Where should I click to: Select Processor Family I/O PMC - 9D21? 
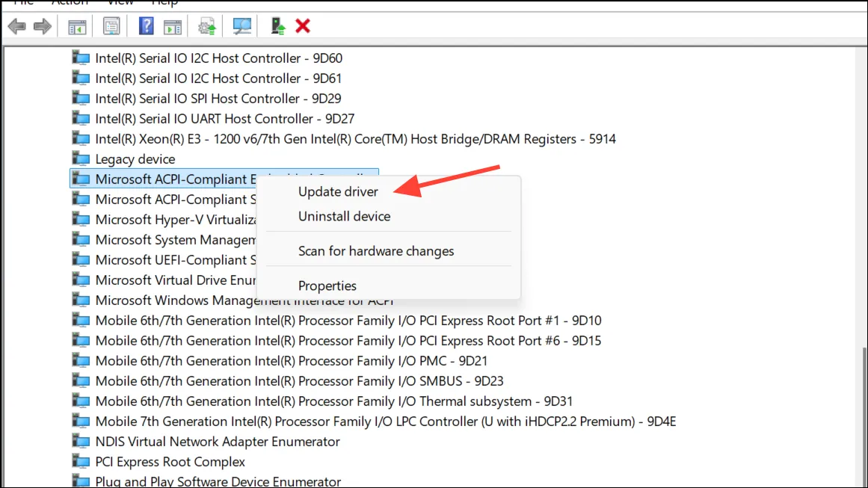pyautogui.click(x=291, y=361)
